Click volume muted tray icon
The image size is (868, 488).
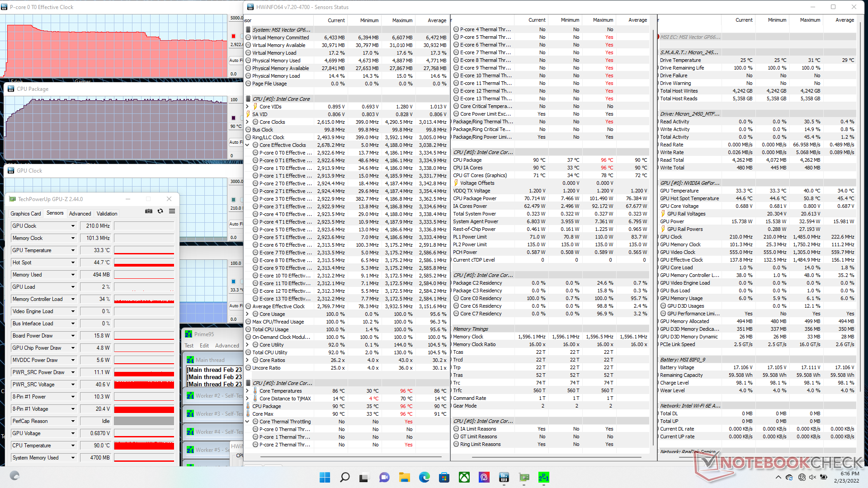click(x=812, y=477)
